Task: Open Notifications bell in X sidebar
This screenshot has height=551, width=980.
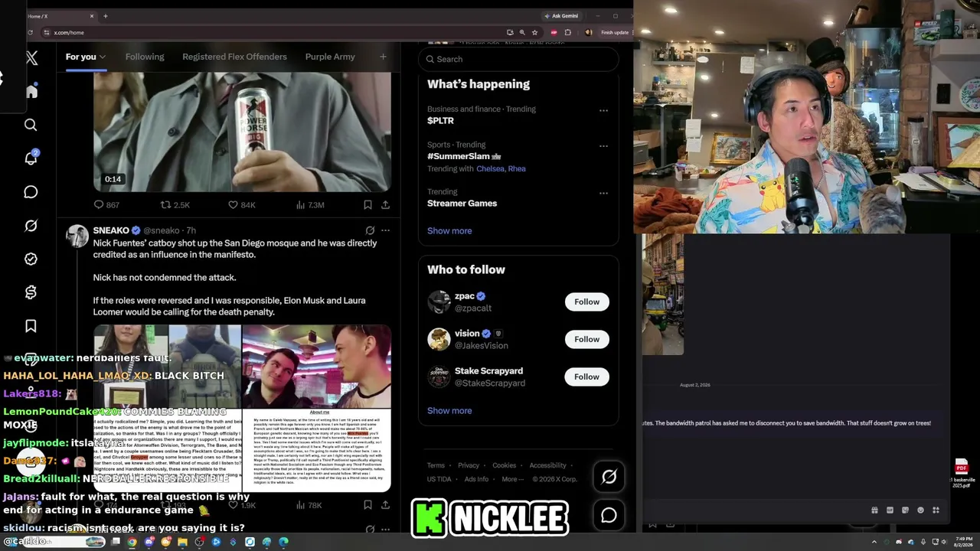Action: [31, 158]
